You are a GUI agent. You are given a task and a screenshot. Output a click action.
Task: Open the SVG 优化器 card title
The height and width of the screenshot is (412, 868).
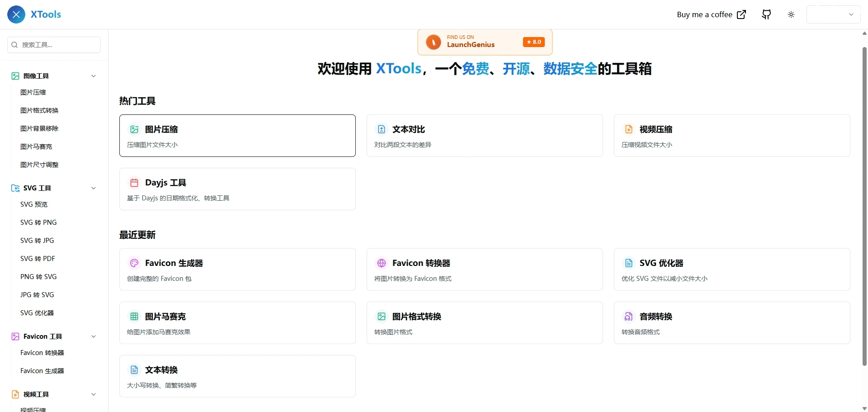(x=661, y=263)
